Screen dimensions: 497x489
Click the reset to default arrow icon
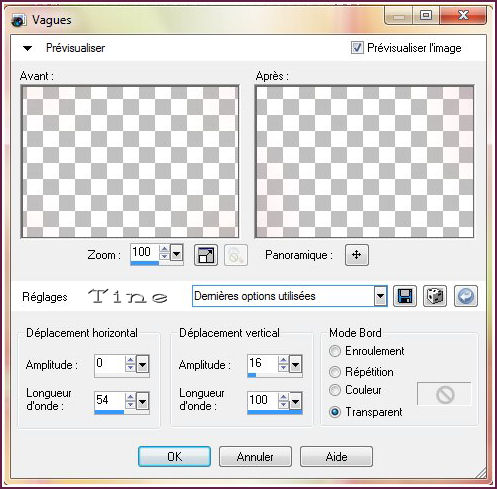point(466,296)
